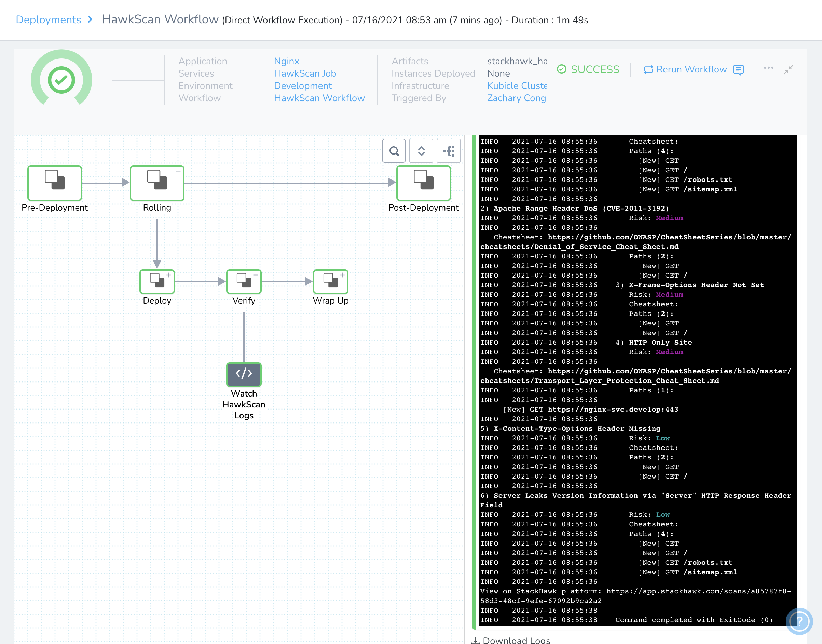
Task: Open the Nginx application link
Action: pos(286,61)
